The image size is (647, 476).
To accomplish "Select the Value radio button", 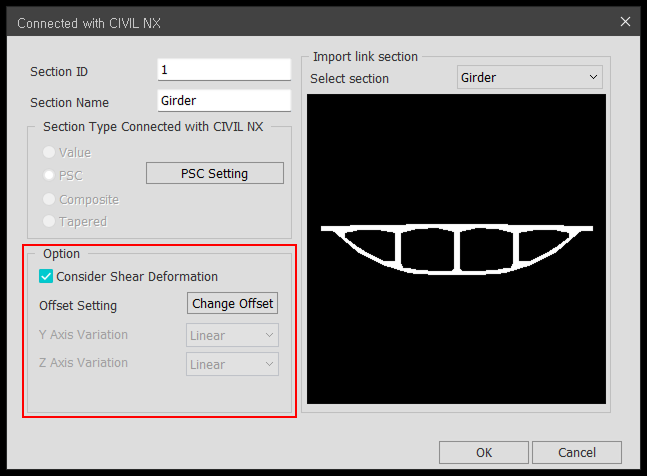I will click(49, 152).
